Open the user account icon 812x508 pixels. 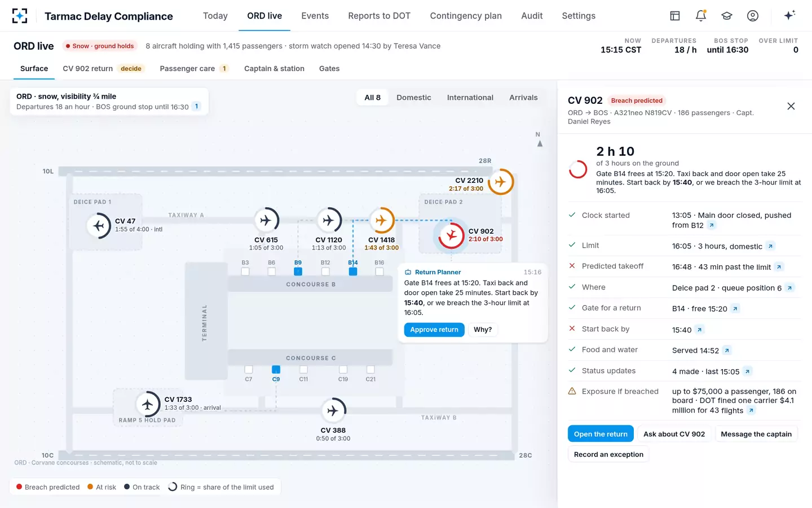pos(753,16)
